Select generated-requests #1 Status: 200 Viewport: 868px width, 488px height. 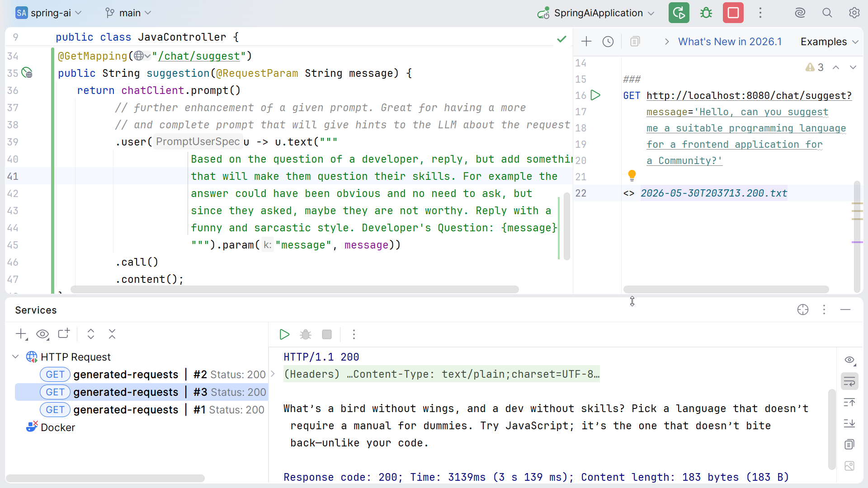tap(152, 410)
